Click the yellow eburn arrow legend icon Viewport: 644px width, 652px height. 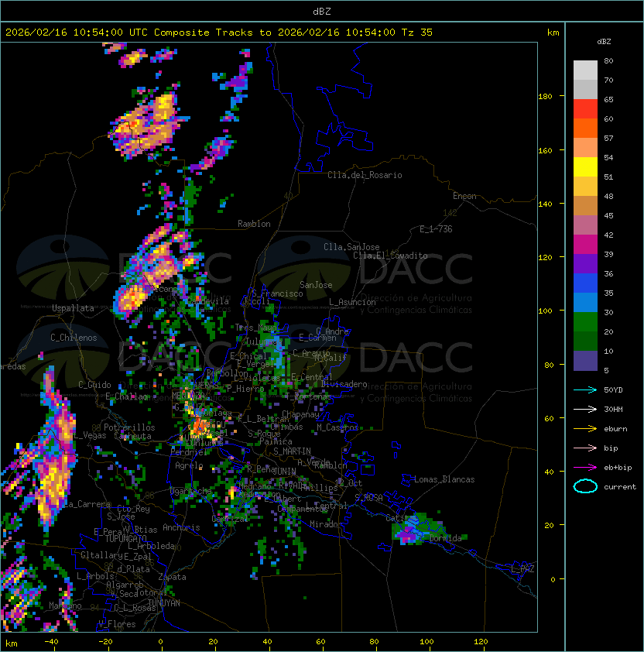click(585, 429)
